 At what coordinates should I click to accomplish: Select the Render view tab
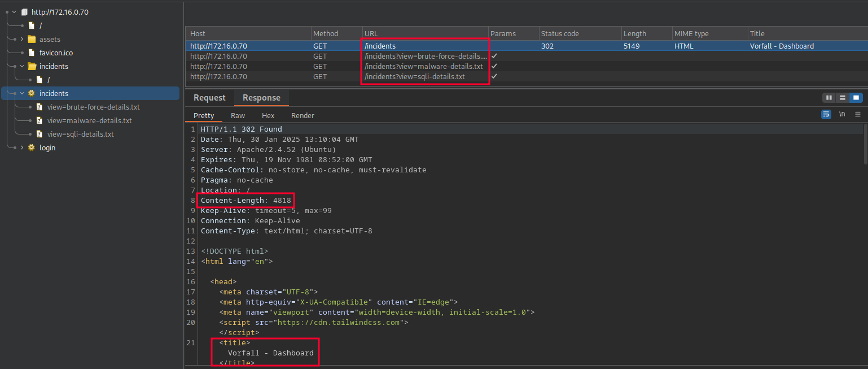303,115
